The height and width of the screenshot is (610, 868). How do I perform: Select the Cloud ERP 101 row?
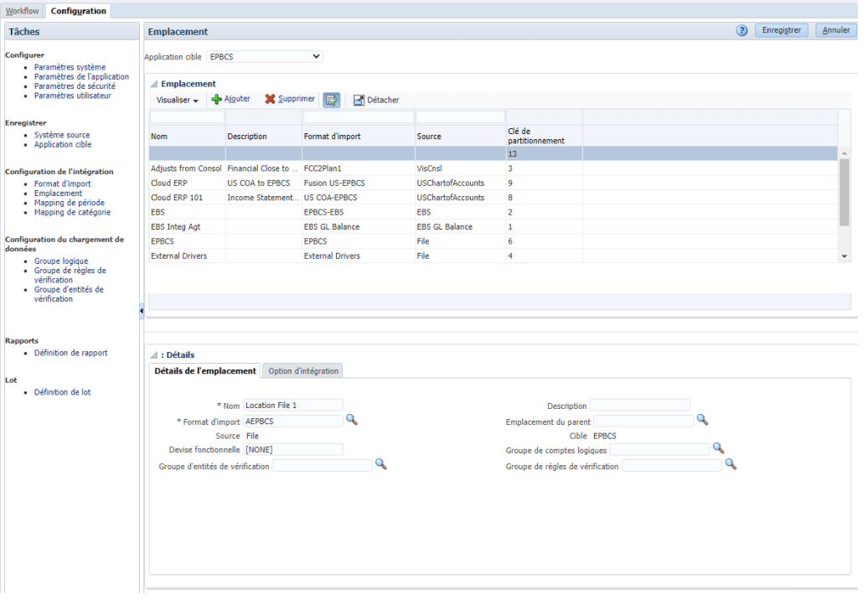coord(493,198)
